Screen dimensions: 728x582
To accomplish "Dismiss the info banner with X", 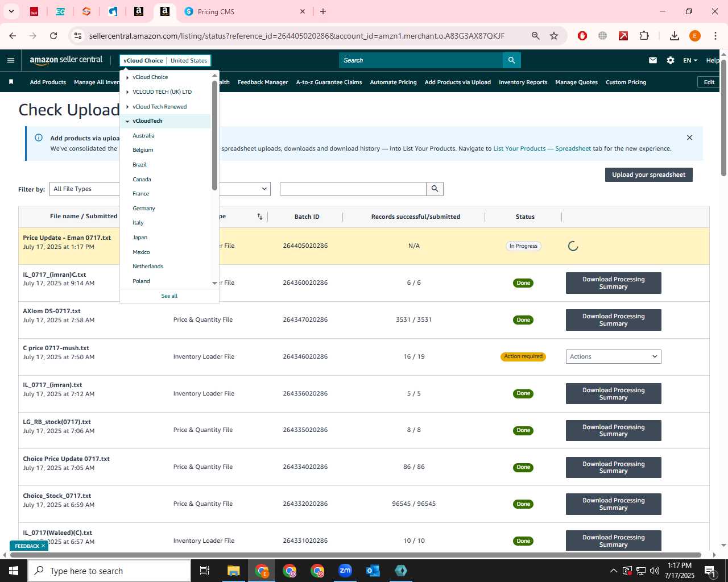I will 689,138.
